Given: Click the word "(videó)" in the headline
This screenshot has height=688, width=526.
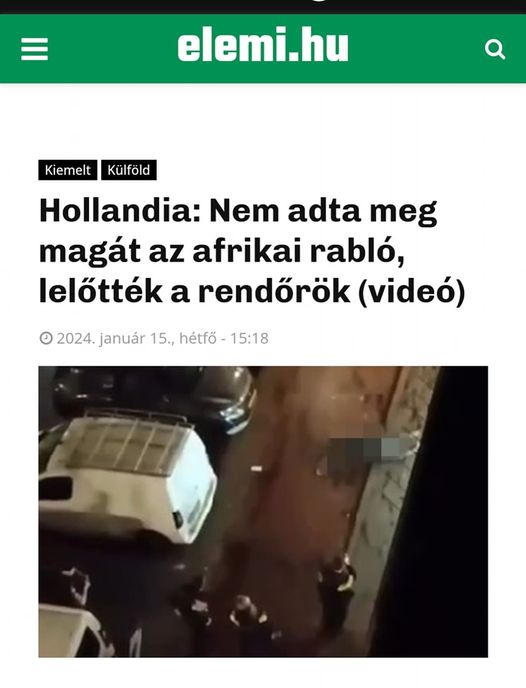Looking at the screenshot, I should pos(411,292).
